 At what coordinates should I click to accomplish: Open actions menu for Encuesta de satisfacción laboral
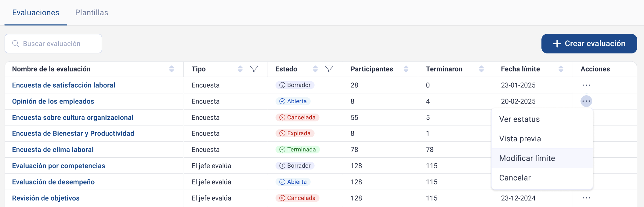pyautogui.click(x=586, y=85)
